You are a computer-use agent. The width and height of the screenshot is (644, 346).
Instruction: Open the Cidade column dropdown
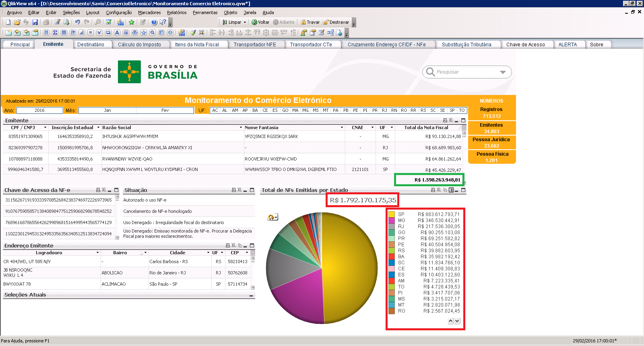pyautogui.click(x=208, y=253)
